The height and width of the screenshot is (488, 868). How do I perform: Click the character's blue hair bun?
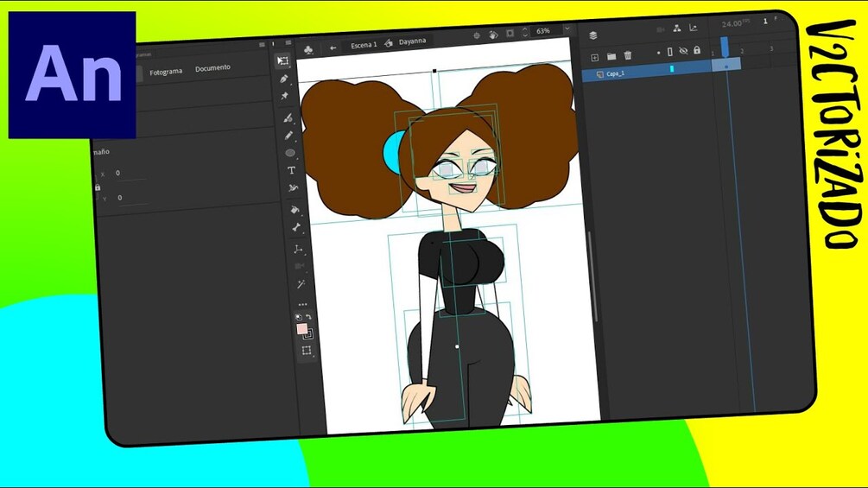coord(392,151)
